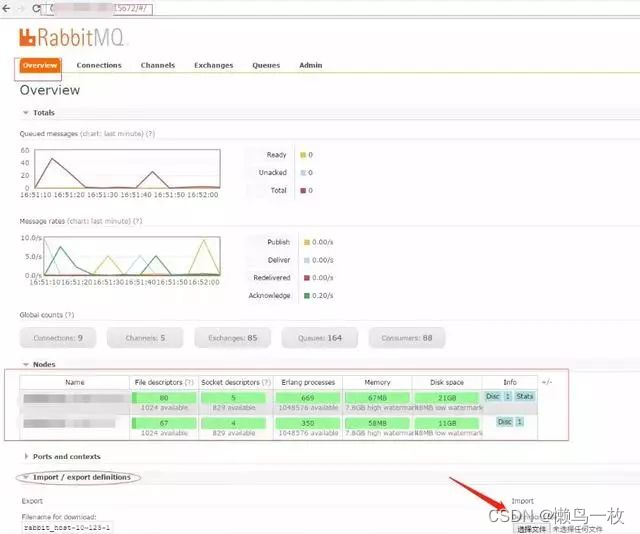640x534 pixels.
Task: Click the Redelivered legend color swatch
Action: [x=307, y=278]
